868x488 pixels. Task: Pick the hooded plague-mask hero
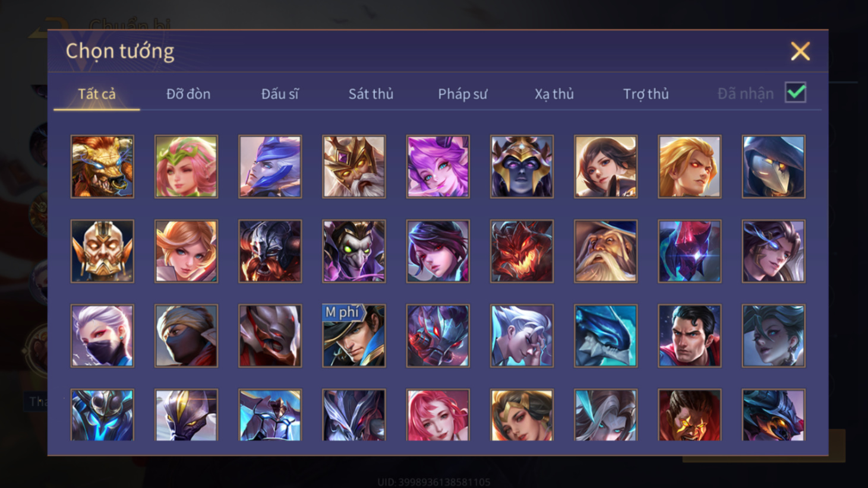[x=774, y=166]
